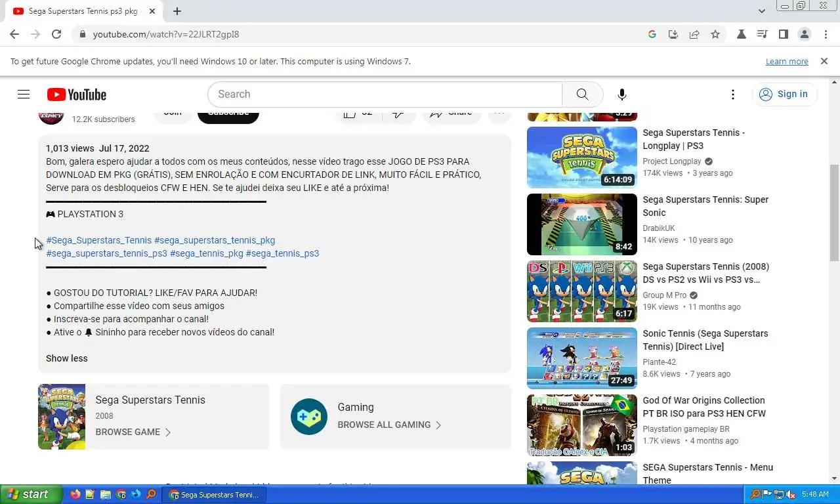Visit the Project Longplay channel
This screenshot has height=504, width=840.
pos(672,161)
